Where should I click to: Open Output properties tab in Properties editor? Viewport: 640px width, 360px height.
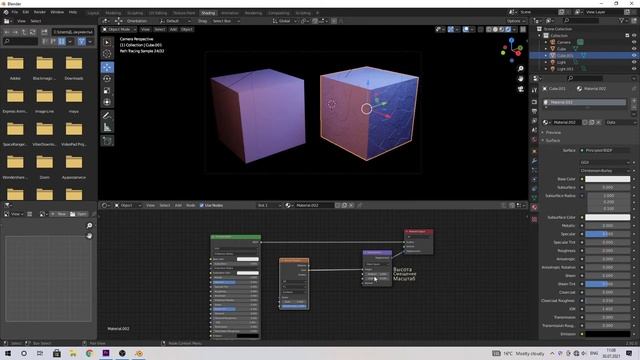pyautogui.click(x=534, y=111)
